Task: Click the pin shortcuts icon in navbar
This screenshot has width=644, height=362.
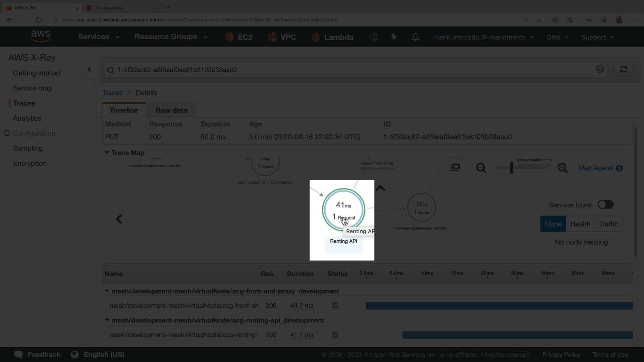Action: click(x=394, y=37)
